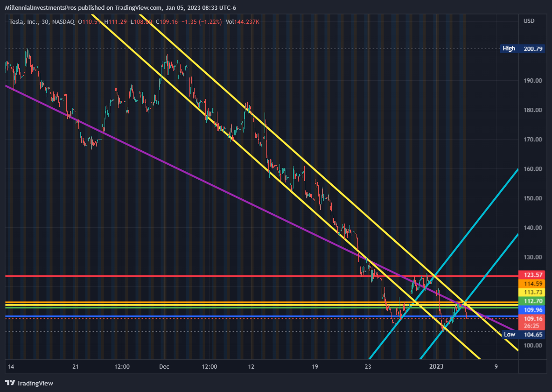
Task: Select the red 123.57 price label
Action: 531,275
